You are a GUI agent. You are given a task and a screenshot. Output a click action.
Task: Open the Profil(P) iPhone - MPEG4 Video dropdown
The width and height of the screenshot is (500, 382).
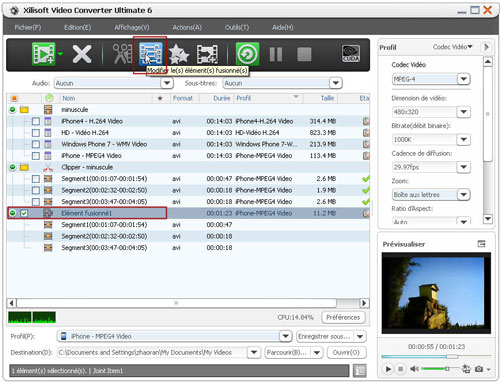click(286, 336)
